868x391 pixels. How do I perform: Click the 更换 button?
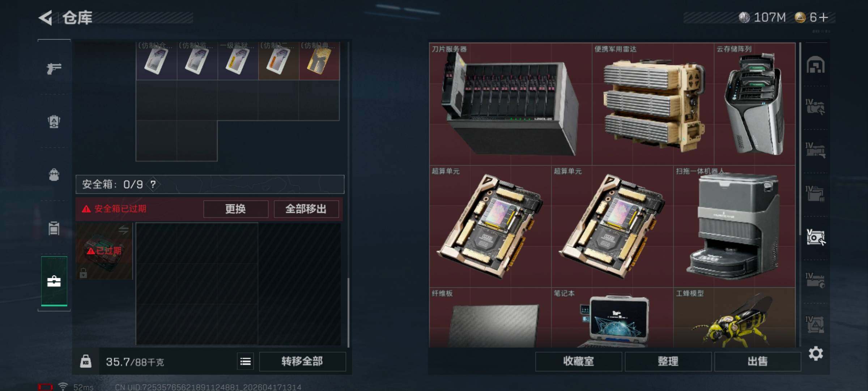[x=235, y=209]
